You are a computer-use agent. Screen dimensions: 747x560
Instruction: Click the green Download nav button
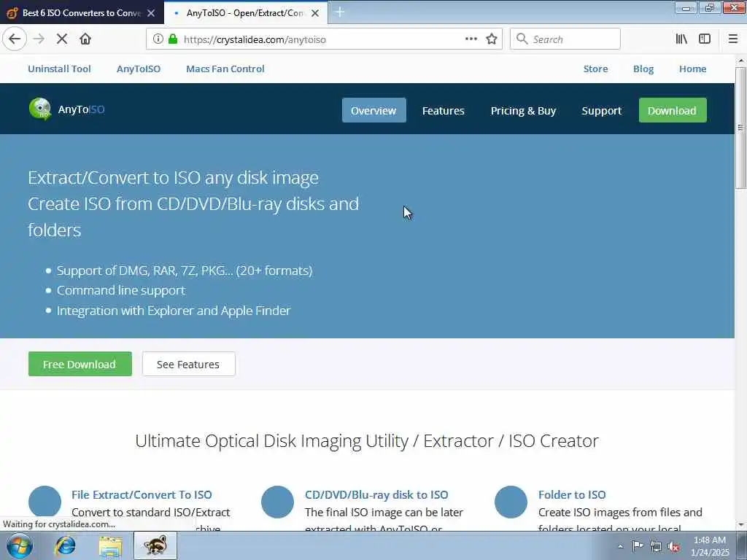(672, 111)
